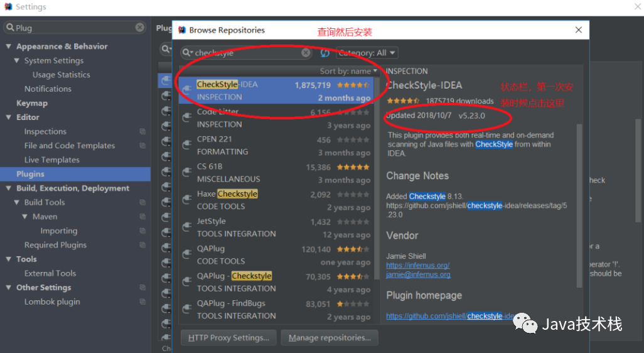This screenshot has height=353, width=644.
Task: Click the reload plugin list refresh icon
Action: coord(325,53)
